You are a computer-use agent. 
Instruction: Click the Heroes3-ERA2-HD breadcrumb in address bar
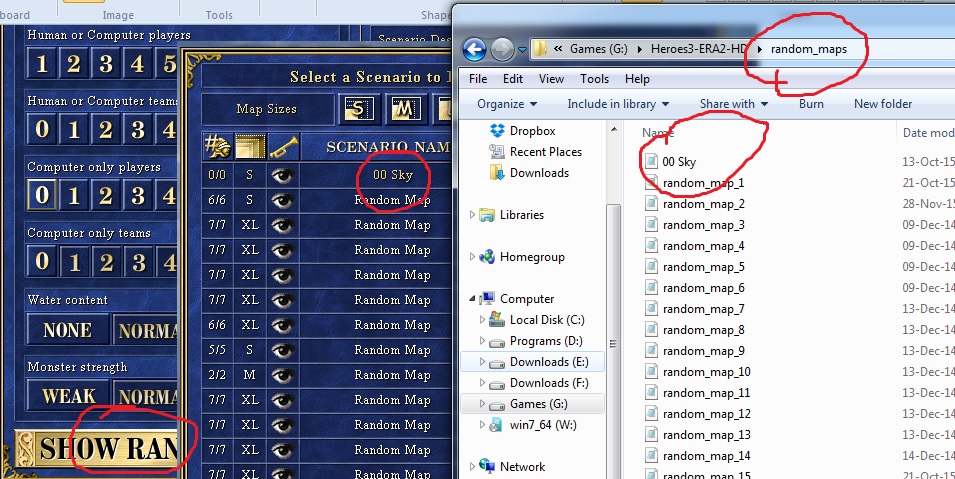(x=699, y=49)
